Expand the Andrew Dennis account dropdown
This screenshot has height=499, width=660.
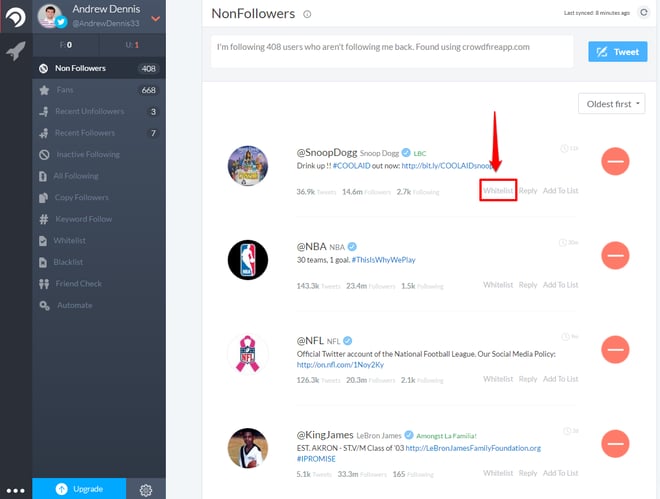(155, 19)
